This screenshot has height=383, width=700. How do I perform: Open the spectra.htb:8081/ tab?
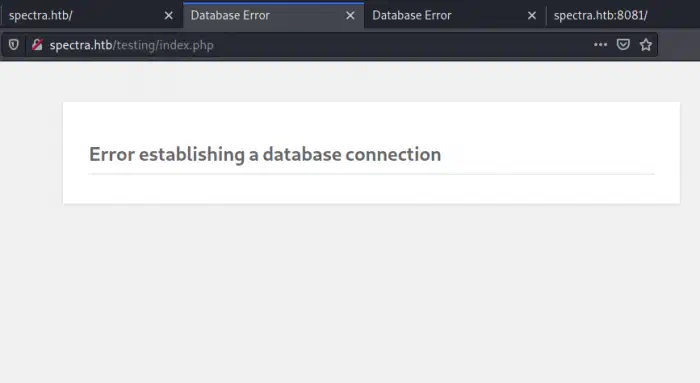pyautogui.click(x=623, y=16)
